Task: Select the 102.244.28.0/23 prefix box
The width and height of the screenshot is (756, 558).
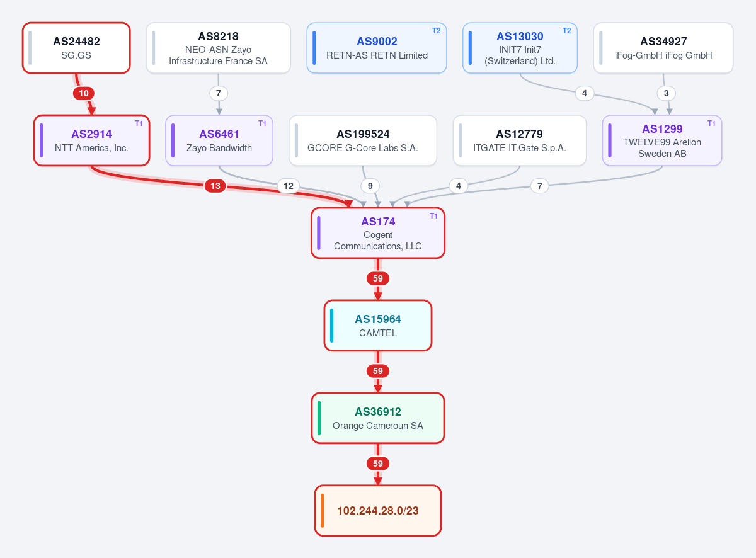Action: (378, 511)
